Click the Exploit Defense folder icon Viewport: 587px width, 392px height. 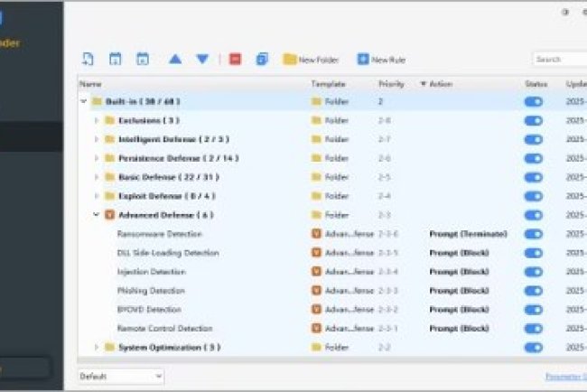click(109, 196)
